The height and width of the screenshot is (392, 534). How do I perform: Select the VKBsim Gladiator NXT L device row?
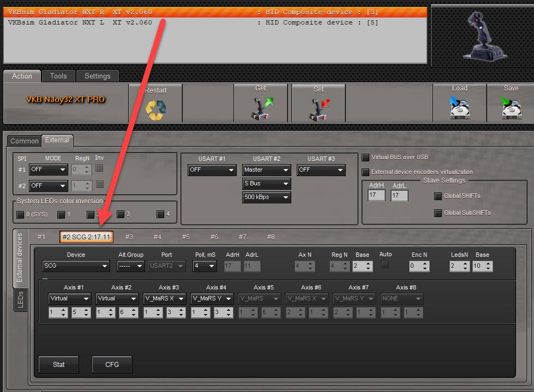pyautogui.click(x=215, y=22)
